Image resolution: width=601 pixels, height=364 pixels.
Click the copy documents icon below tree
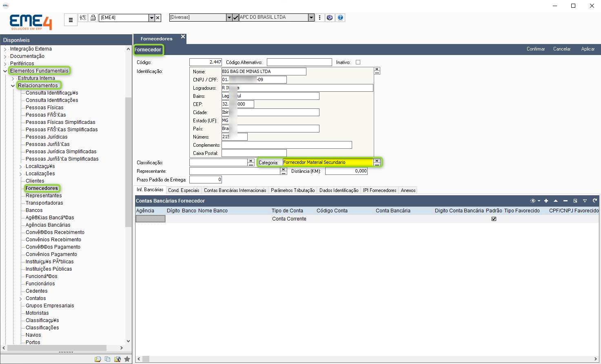click(x=108, y=359)
